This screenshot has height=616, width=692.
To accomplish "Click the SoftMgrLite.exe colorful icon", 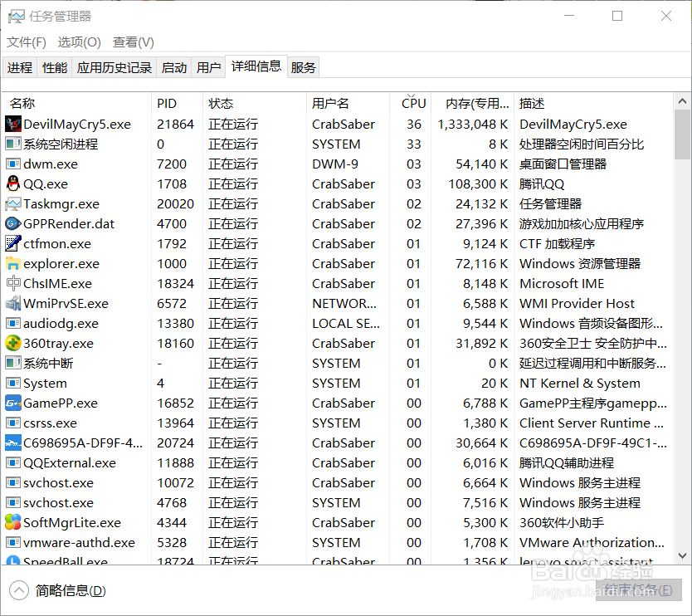I will pos(12,522).
